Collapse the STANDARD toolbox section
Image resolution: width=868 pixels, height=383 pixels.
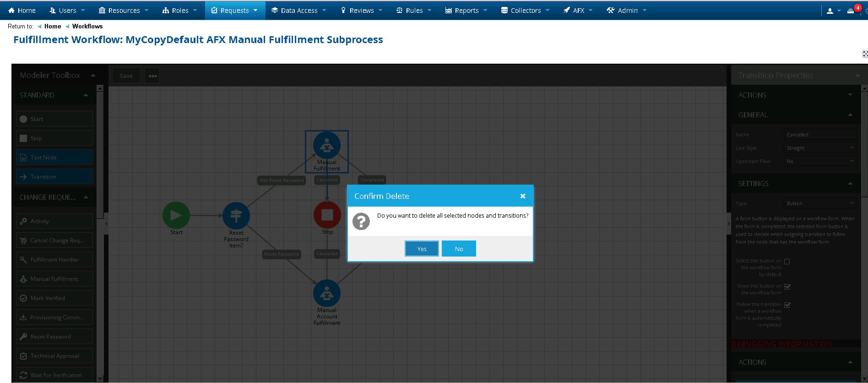point(86,95)
